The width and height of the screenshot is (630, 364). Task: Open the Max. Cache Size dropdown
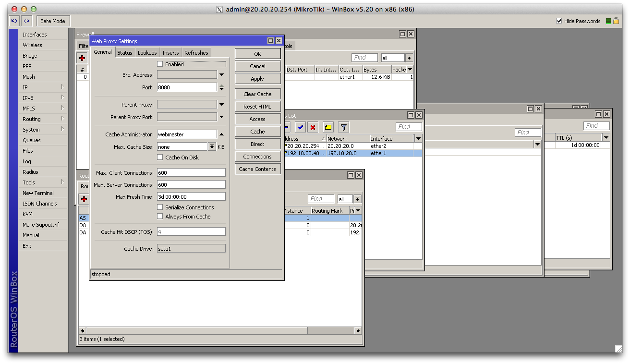point(212,147)
